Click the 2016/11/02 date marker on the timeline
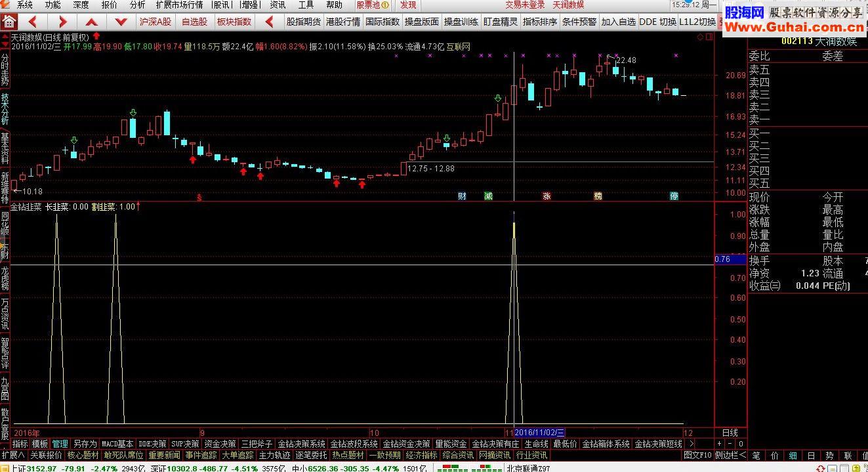This screenshot has width=868, height=472. (x=539, y=433)
